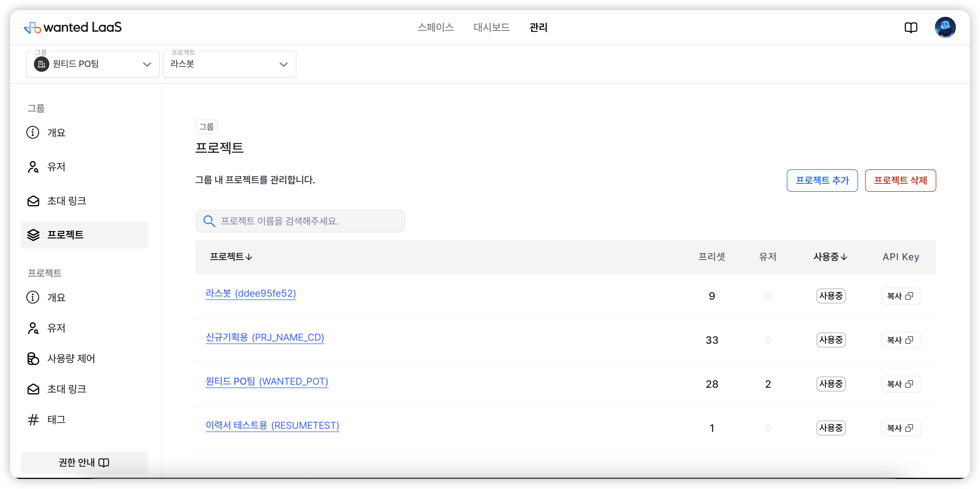
Task: Click preset count 28 for 원티드 PO팀
Action: click(x=712, y=384)
